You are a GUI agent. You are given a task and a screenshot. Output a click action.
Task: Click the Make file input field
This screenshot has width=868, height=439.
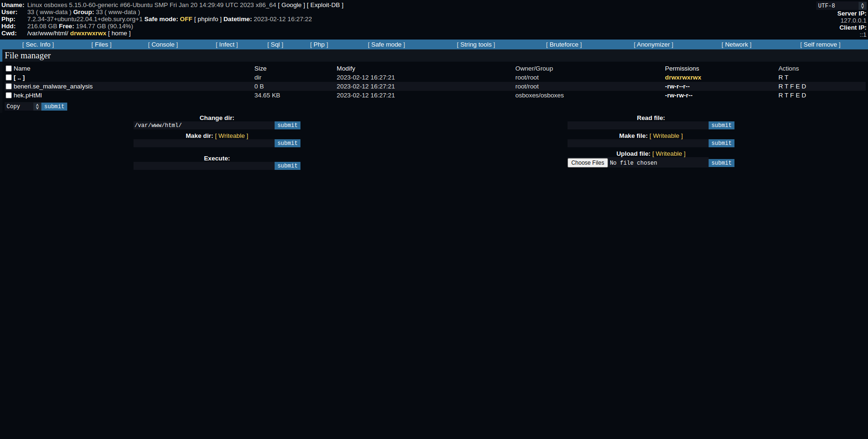(x=638, y=144)
